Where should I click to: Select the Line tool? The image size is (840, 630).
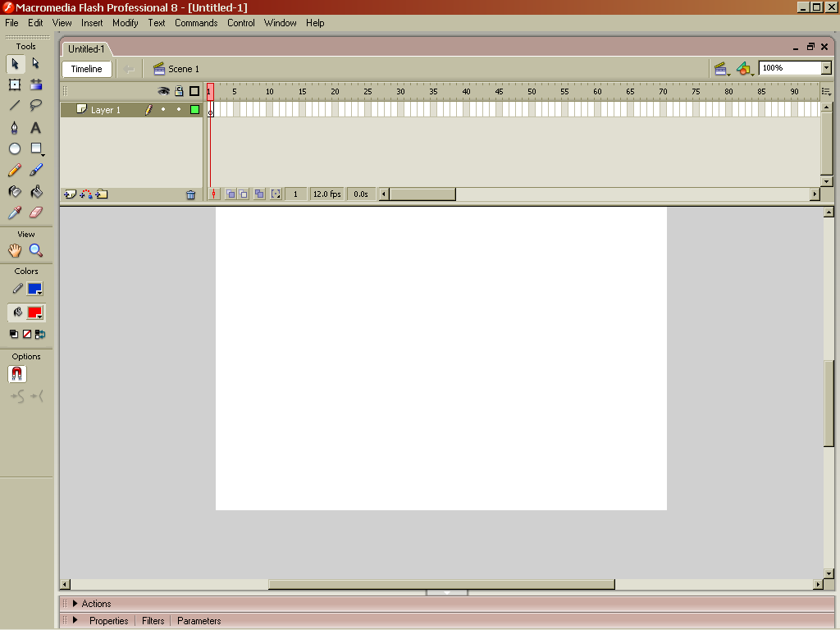(x=15, y=106)
